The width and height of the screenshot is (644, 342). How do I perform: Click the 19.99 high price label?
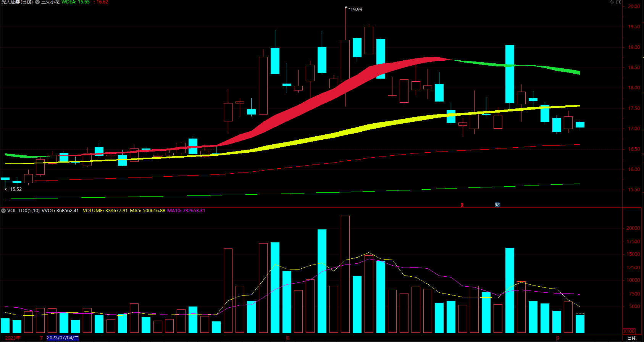[356, 9]
